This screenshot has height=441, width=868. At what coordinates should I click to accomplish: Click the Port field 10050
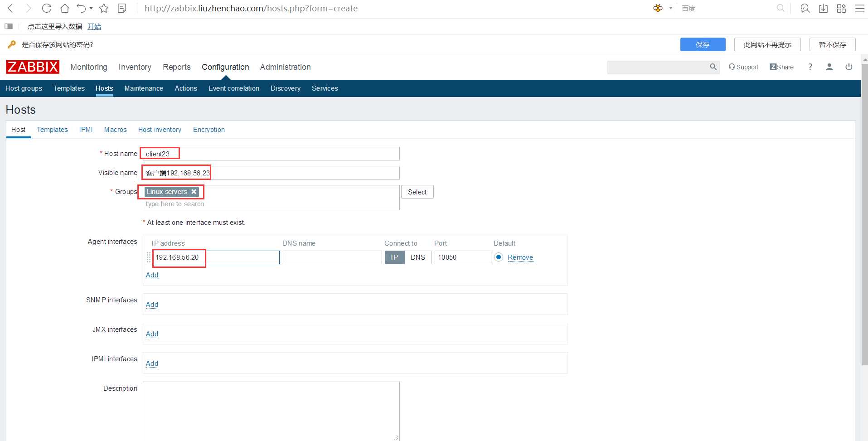coord(463,257)
